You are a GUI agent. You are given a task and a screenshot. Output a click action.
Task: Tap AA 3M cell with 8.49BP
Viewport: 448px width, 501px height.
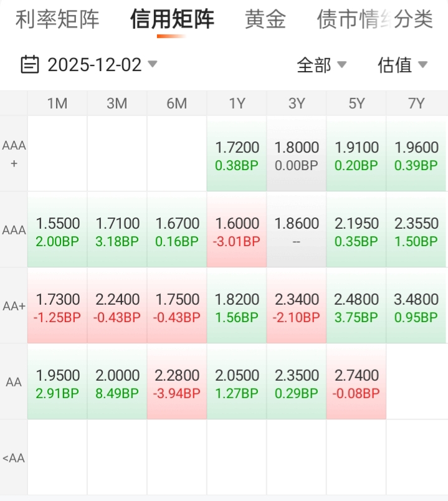point(117,383)
